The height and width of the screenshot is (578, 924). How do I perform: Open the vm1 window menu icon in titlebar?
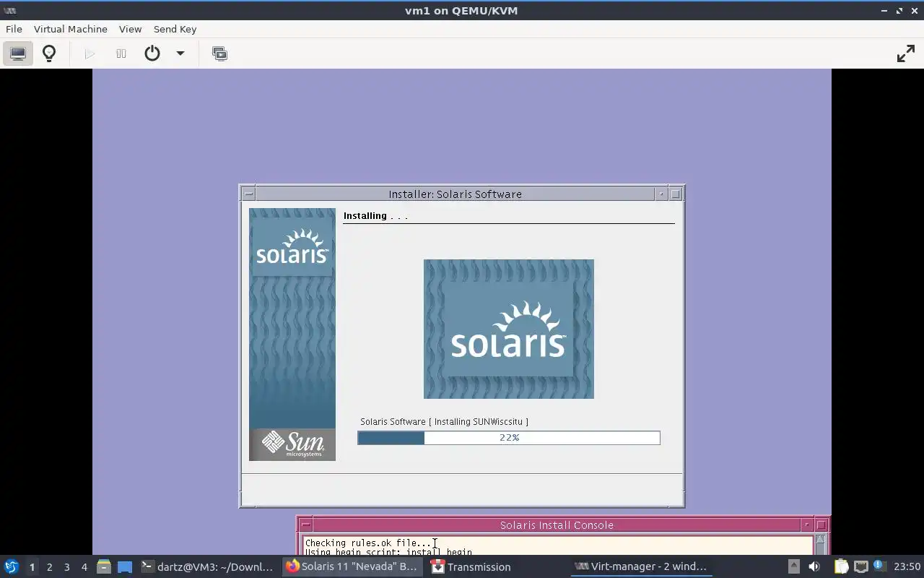pyautogui.click(x=10, y=10)
